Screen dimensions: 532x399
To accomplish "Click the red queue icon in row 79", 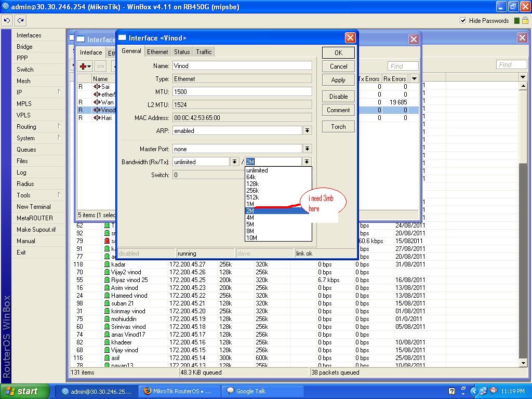I will click(107, 241).
